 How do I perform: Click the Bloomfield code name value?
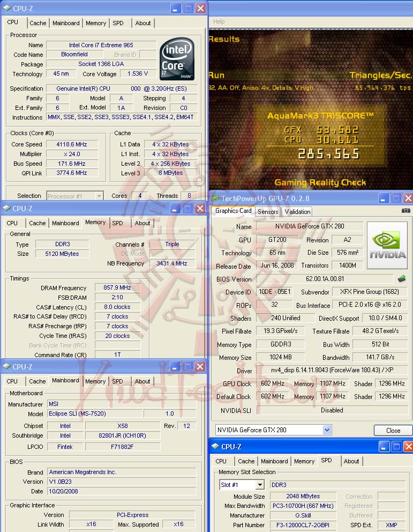(x=74, y=54)
